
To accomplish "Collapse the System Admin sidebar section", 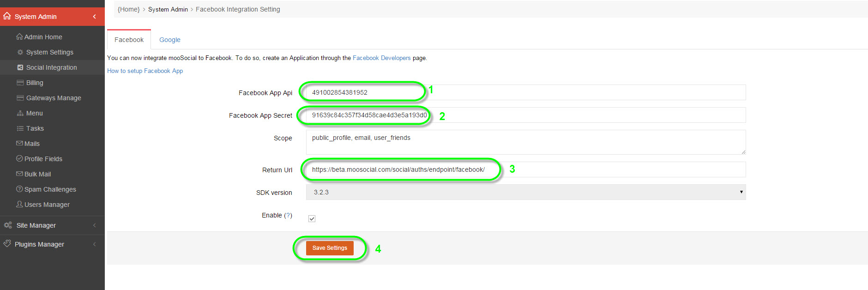I will 94,17.
